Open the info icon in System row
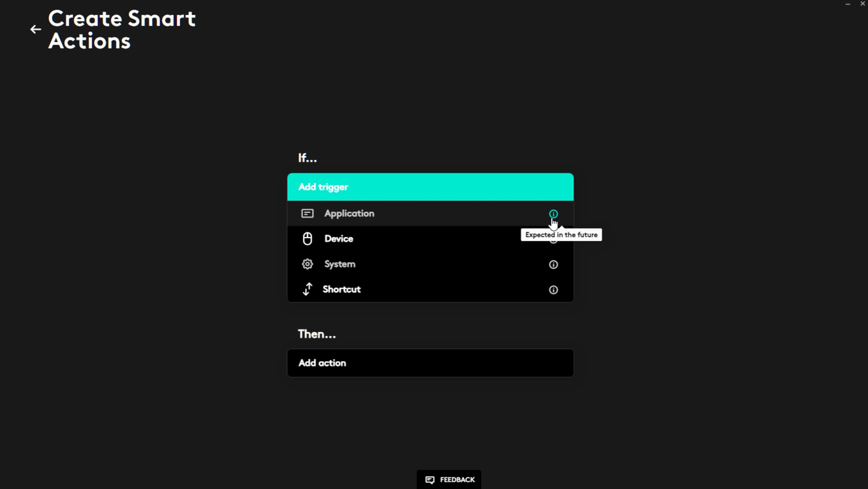Screen dimensions: 868x489 (x=553, y=264)
